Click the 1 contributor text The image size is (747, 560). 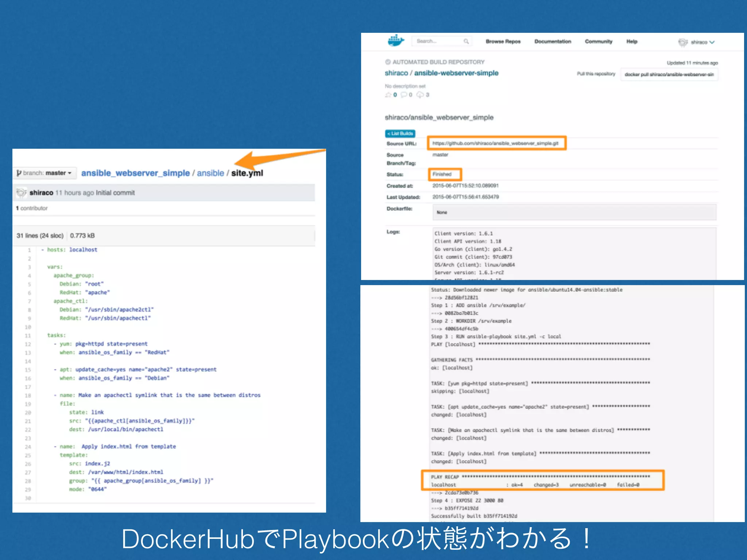click(32, 208)
